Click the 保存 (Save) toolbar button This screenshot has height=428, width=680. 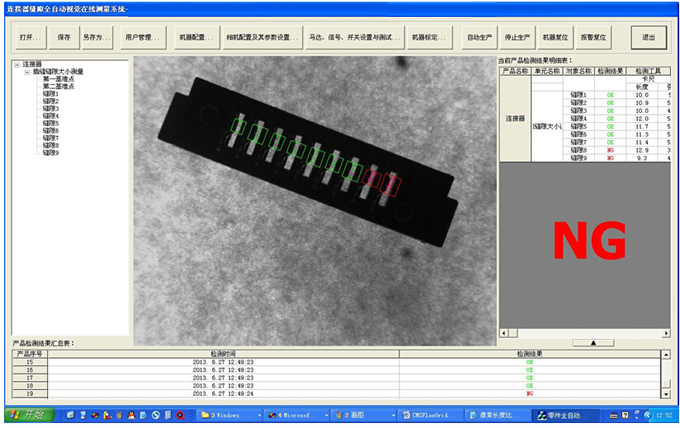[64, 37]
